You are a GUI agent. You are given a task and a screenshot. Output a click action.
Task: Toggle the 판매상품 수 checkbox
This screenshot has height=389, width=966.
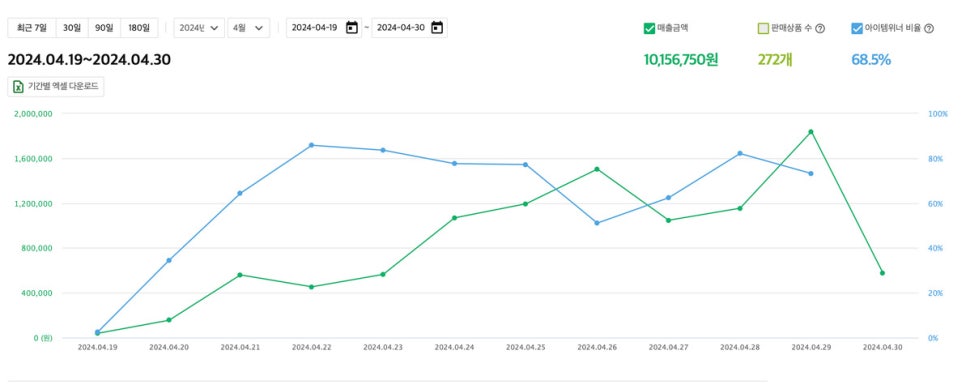(x=763, y=28)
